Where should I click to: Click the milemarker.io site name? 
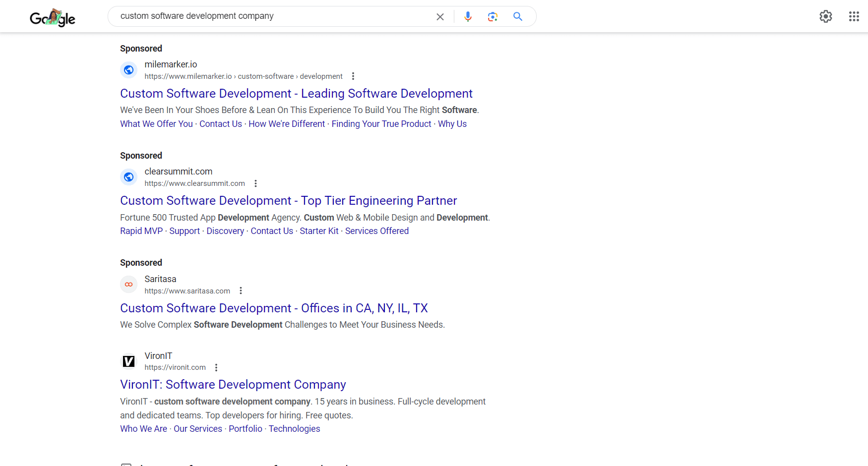tap(171, 64)
